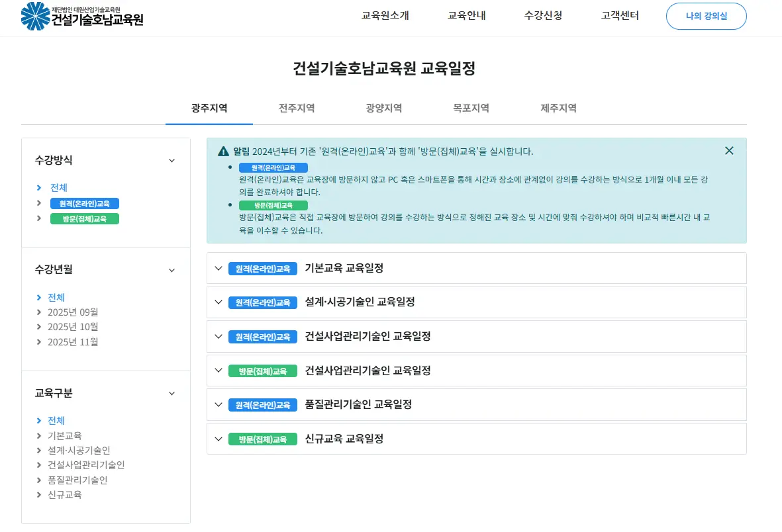Collapse the 수강방식 filter section

(171, 159)
